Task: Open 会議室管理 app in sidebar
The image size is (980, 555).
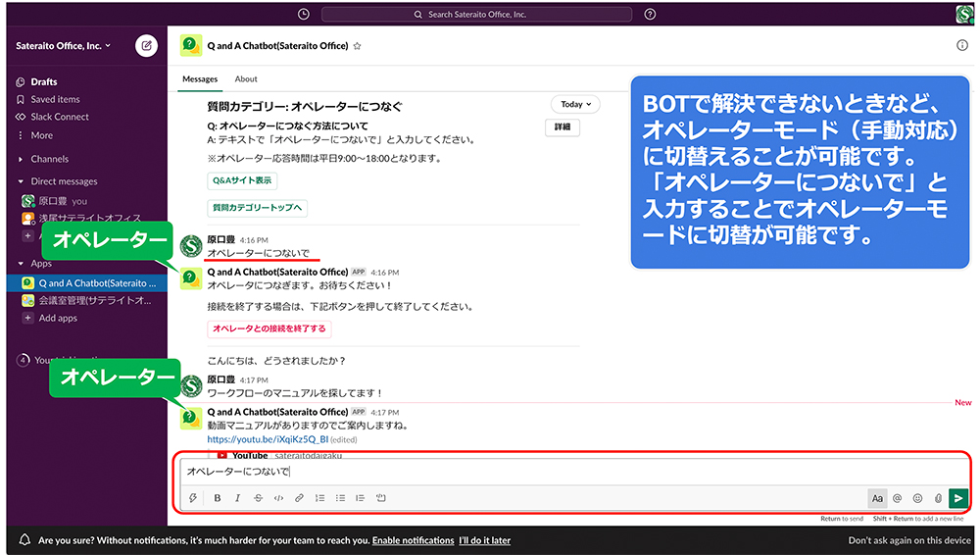Action: pos(87,300)
